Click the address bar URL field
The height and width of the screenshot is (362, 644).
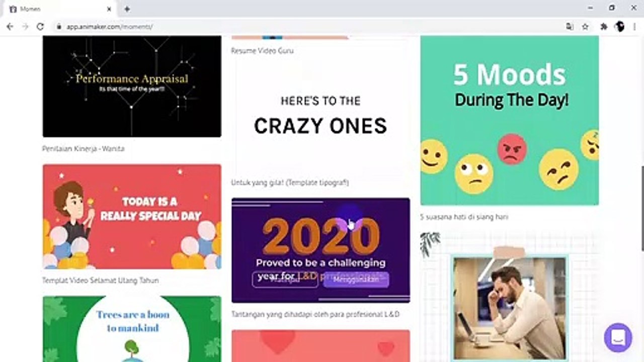[x=307, y=27]
